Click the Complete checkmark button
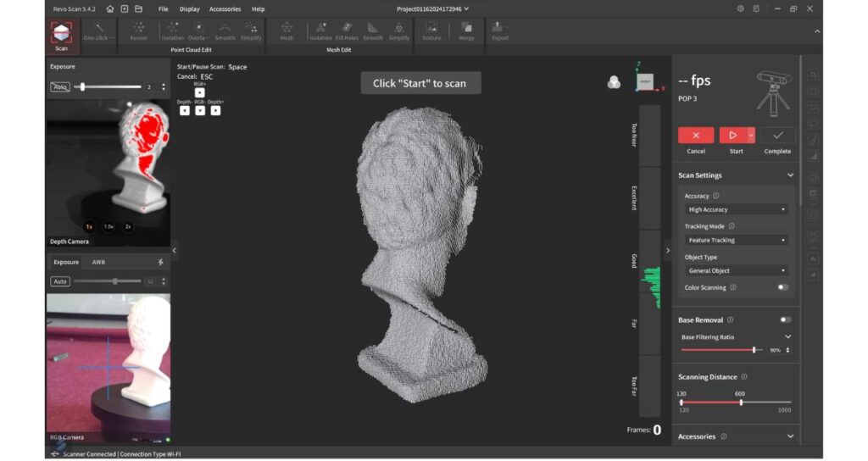This screenshot has width=868, height=461. [x=777, y=136]
